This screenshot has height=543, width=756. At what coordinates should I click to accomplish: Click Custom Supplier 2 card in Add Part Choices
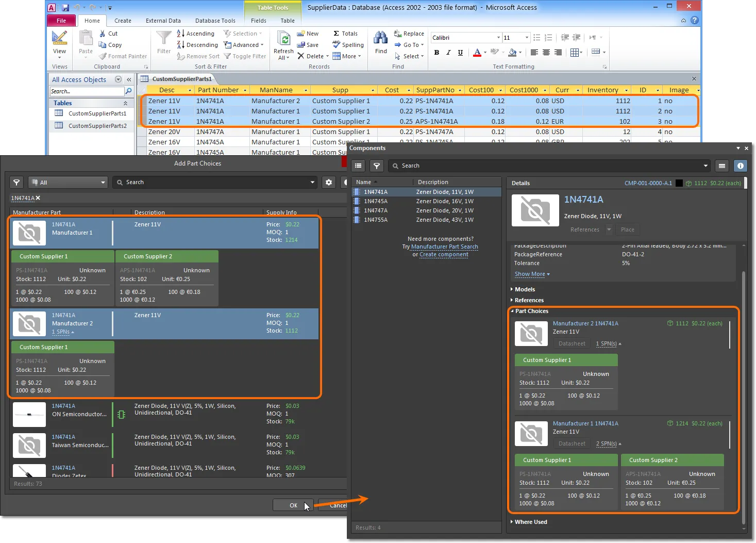tap(167, 278)
